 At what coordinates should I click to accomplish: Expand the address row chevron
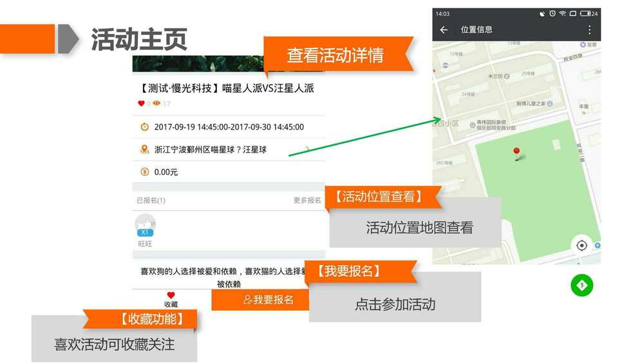pyautogui.click(x=307, y=149)
